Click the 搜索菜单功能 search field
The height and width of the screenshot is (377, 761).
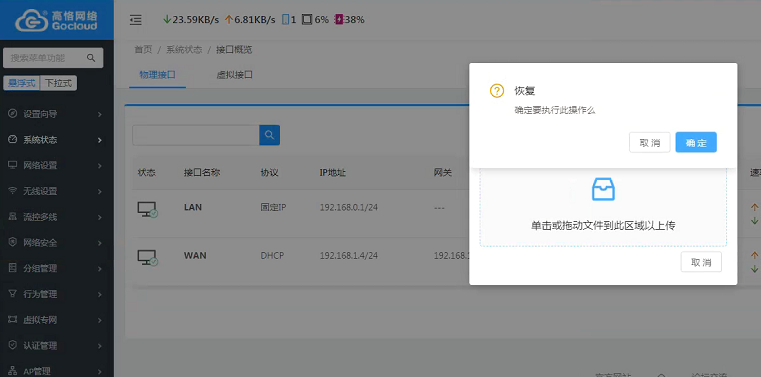[53, 58]
